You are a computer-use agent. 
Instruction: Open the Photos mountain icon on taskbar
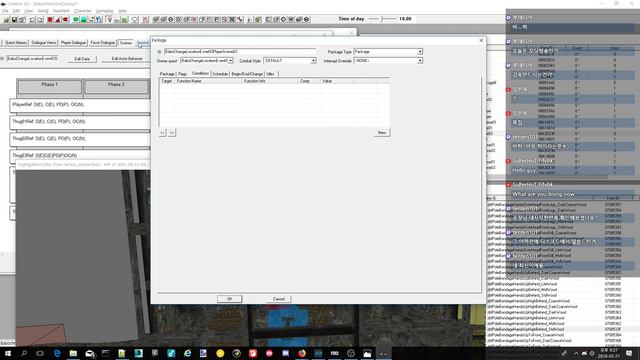tap(367, 353)
